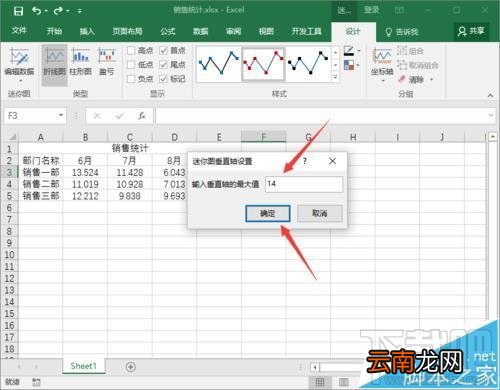
Task: Collapse the ribbon with the chevron
Action: pos(490,95)
